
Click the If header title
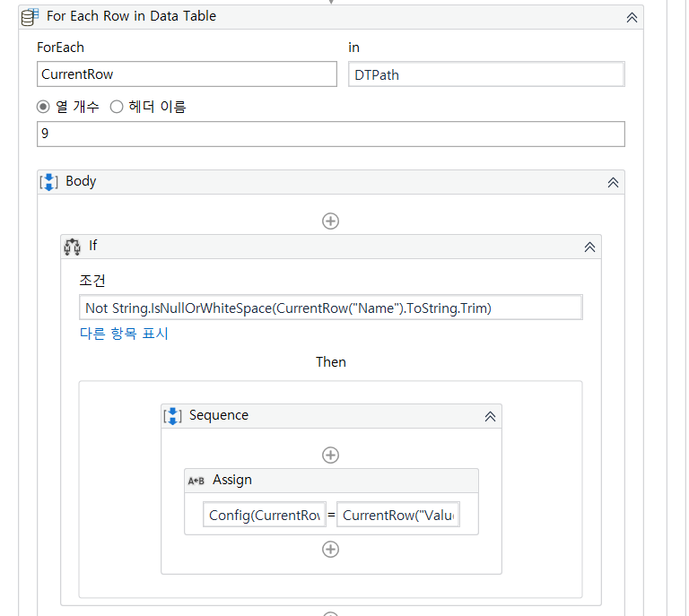(92, 246)
